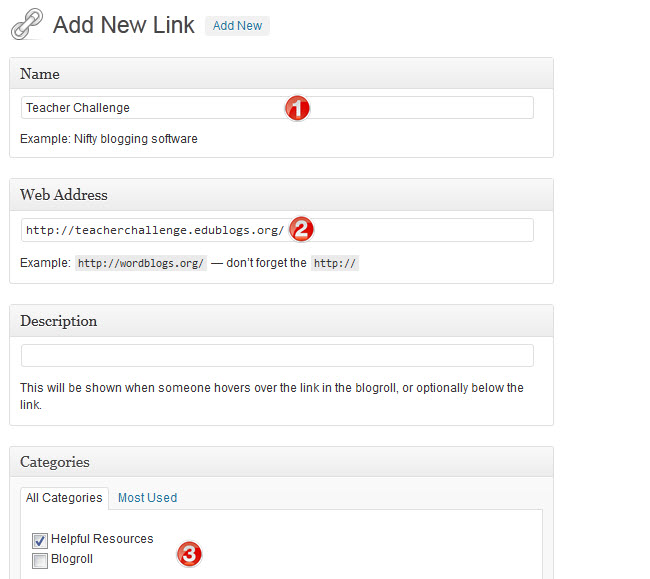The height and width of the screenshot is (579, 650).
Task: Click the Add New Link page heading
Action: (x=124, y=25)
